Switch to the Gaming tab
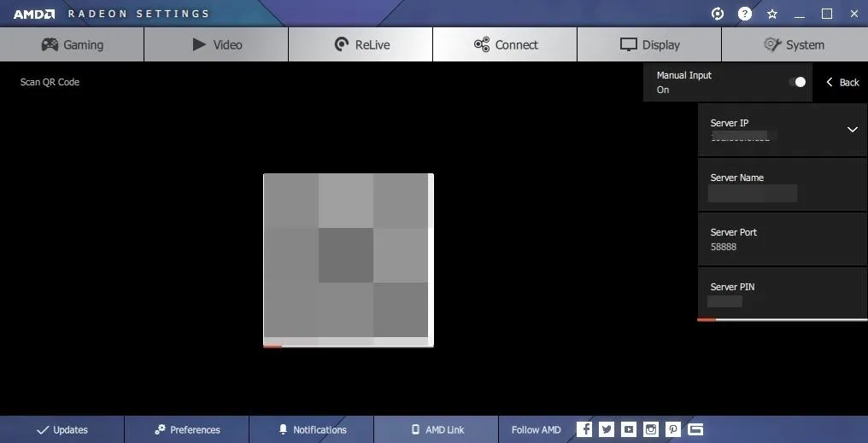 [72, 44]
